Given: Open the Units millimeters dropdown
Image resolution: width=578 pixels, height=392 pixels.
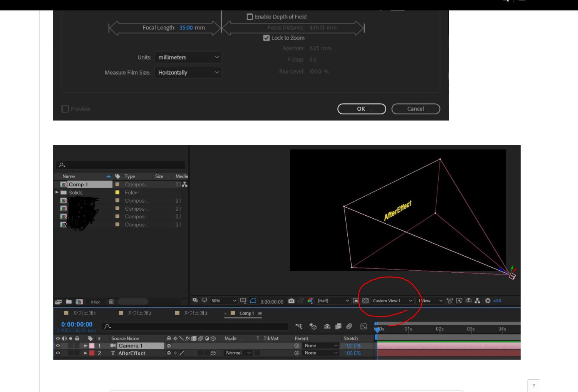Looking at the screenshot, I should click(188, 57).
